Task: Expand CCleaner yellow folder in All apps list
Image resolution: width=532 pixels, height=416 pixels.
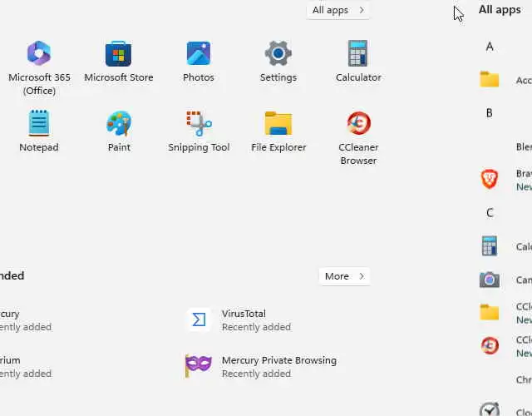Action: click(490, 312)
